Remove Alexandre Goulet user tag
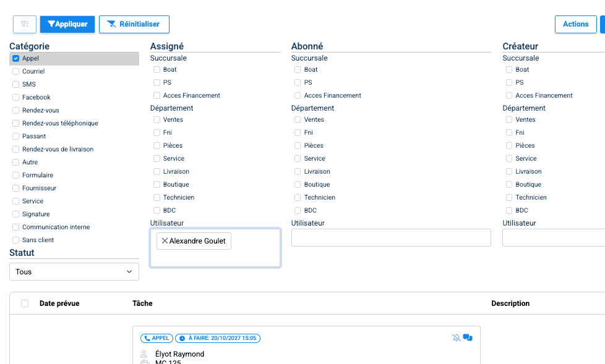605x364 pixels. tap(165, 241)
